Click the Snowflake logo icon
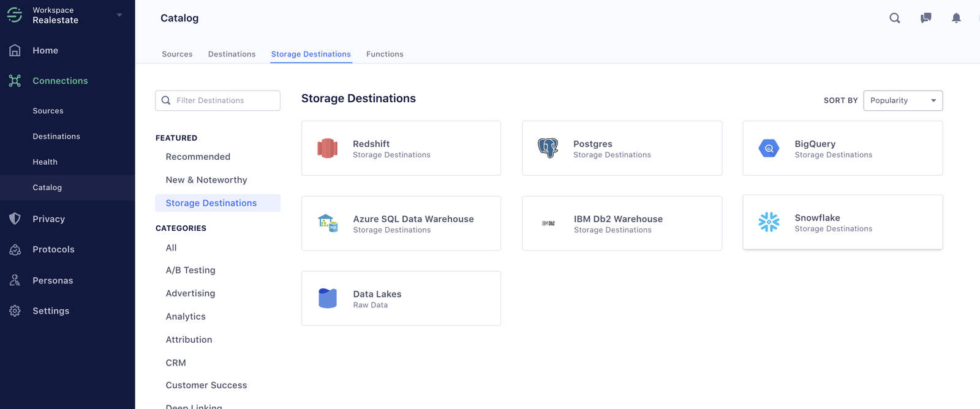This screenshot has width=980, height=409. pyautogui.click(x=769, y=222)
